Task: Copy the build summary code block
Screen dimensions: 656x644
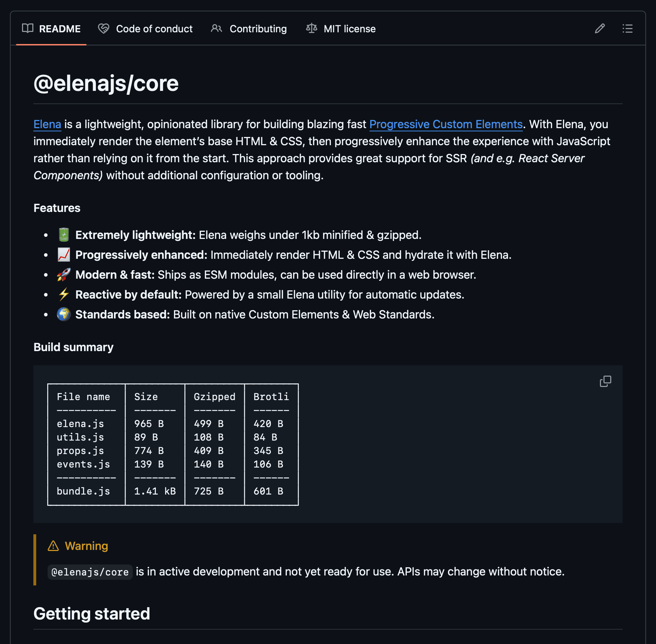Action: point(605,381)
